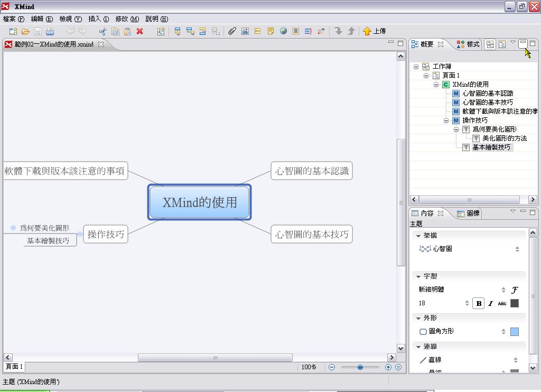Collapse the XMind的使用 tree node
This screenshot has width=541, height=392.
(436, 85)
